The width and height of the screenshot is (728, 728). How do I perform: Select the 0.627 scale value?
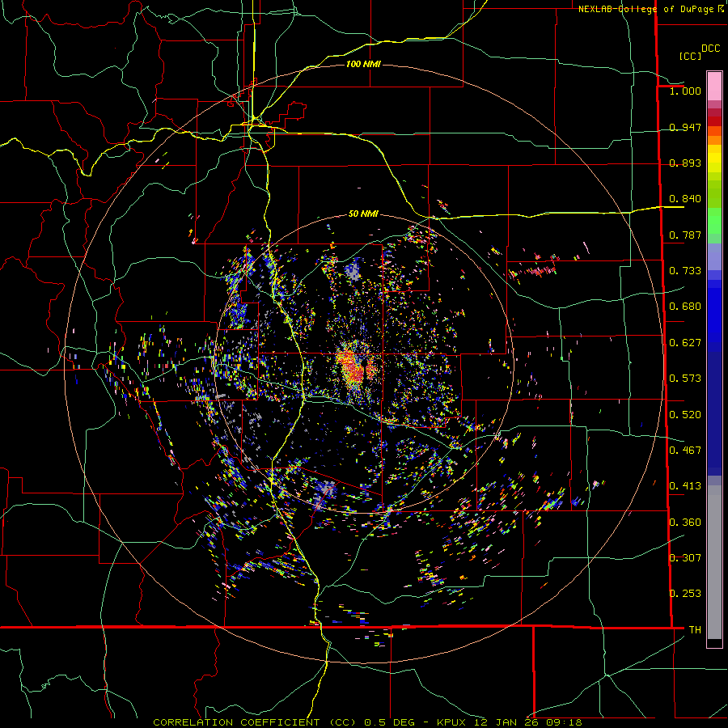point(685,342)
